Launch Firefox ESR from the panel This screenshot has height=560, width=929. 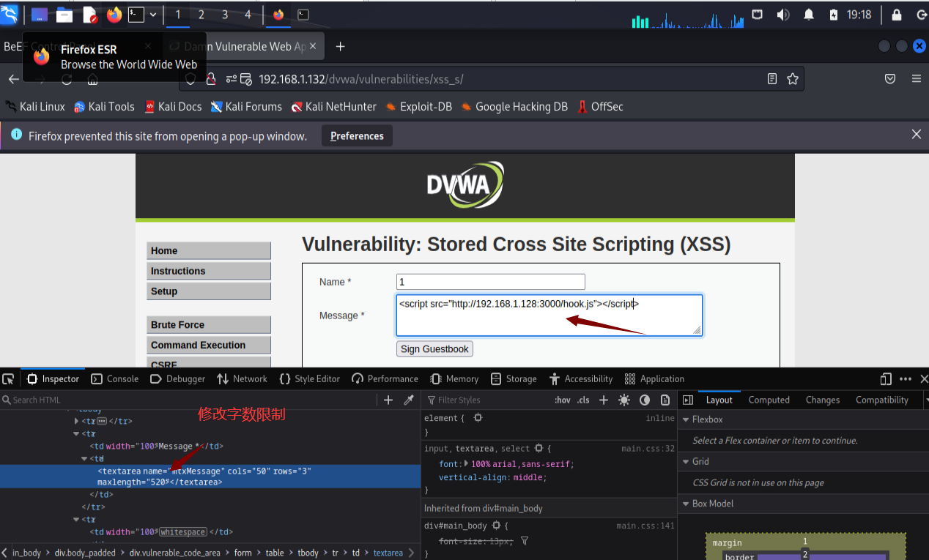pyautogui.click(x=114, y=15)
